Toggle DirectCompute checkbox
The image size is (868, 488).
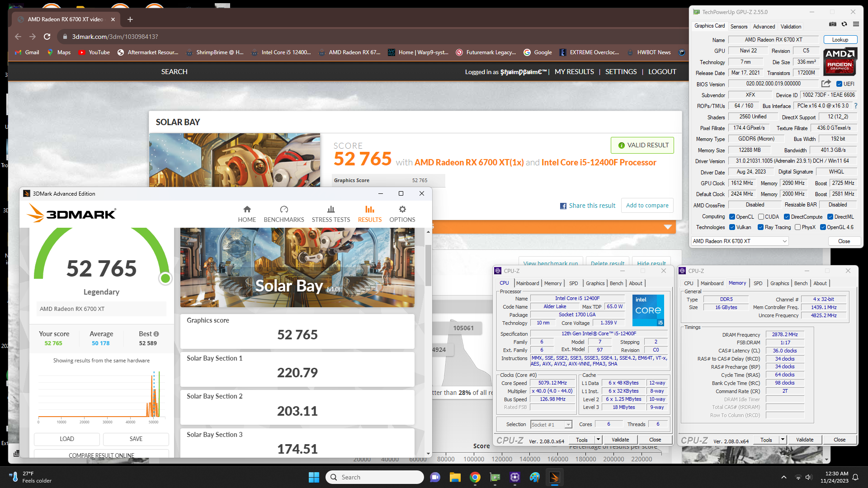787,217
